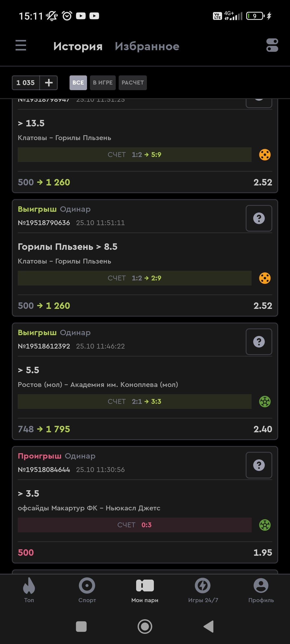Image resolution: width=290 pixels, height=644 pixels.
Task: Filter bets by РАСЧЕТ
Action: coord(133,83)
